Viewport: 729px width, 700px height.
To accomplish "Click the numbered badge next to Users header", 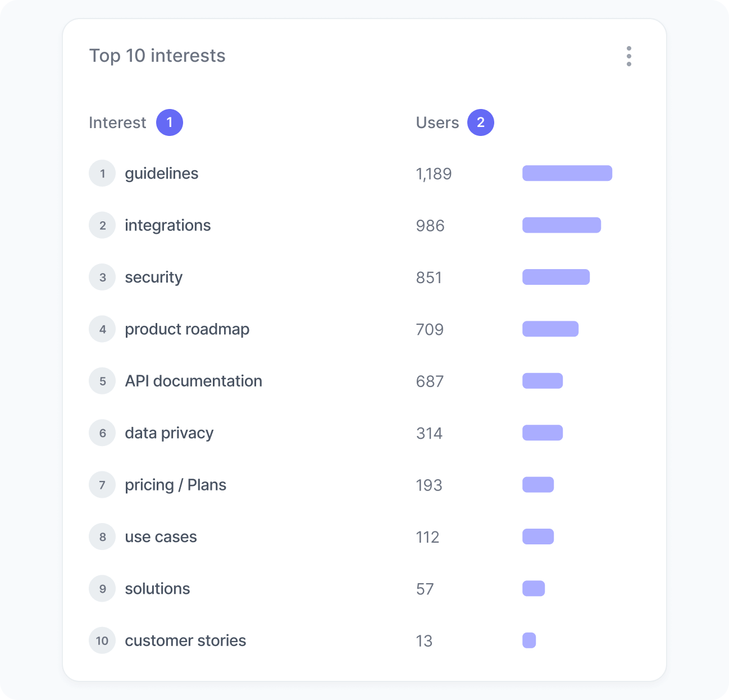I will pos(480,122).
